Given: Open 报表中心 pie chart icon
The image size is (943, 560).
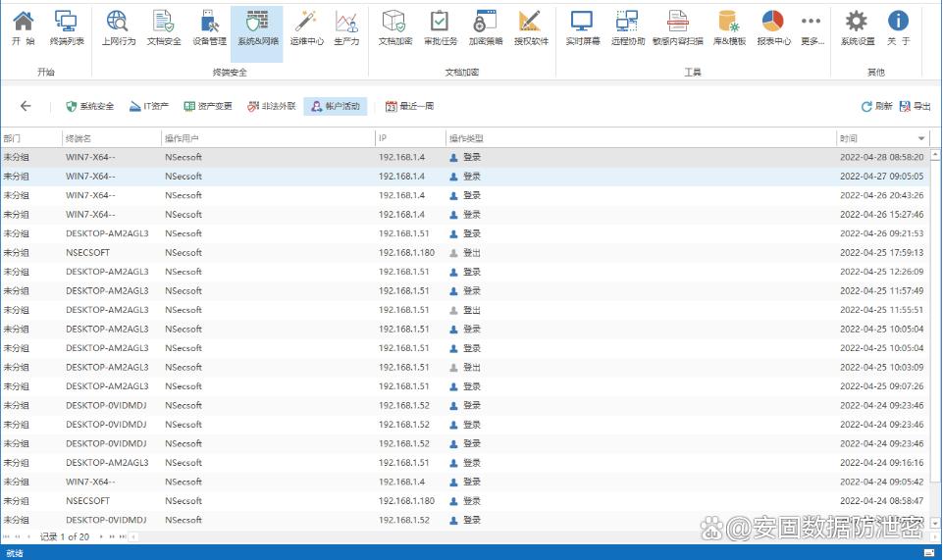Looking at the screenshot, I should [x=773, y=27].
